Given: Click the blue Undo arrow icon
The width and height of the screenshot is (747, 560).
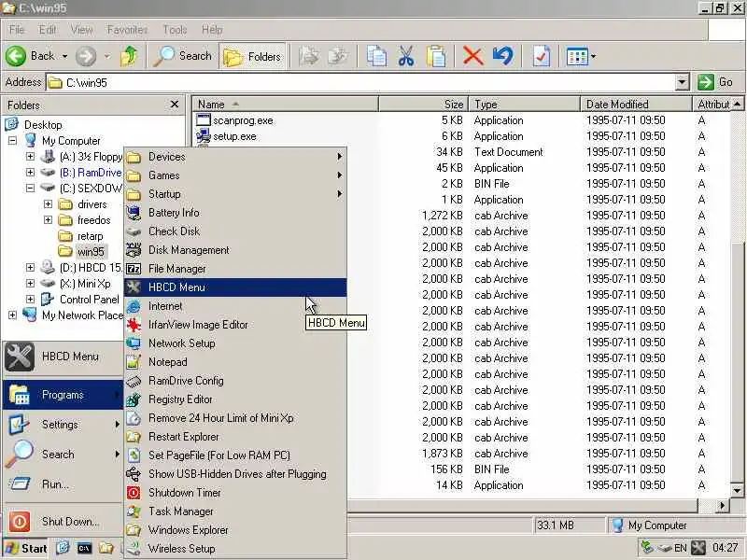Looking at the screenshot, I should tap(502, 56).
